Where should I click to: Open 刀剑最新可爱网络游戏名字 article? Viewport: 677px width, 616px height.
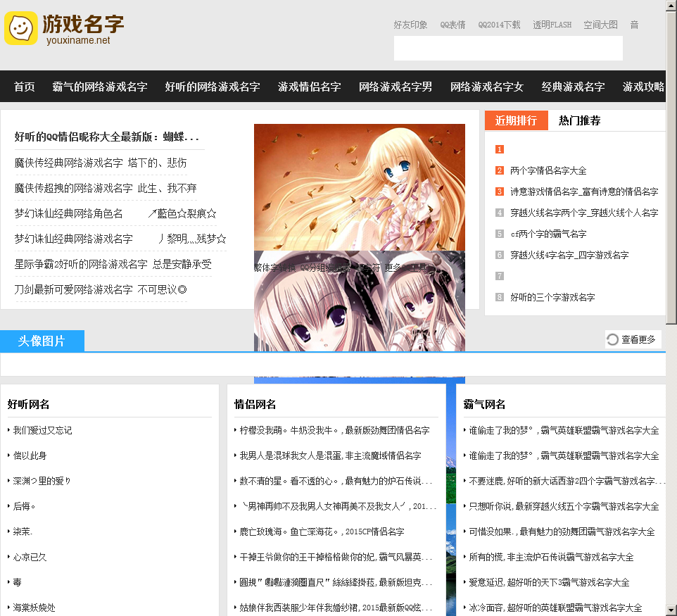tap(101, 290)
